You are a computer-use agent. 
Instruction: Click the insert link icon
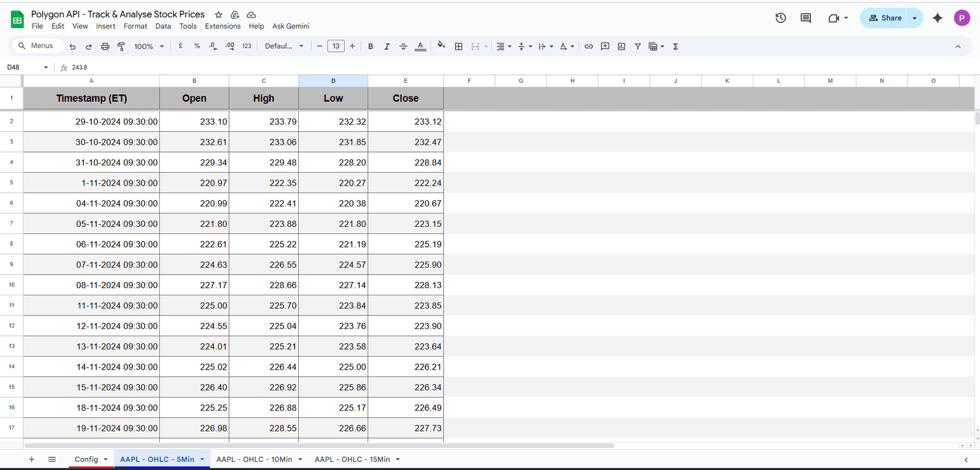pos(589,47)
